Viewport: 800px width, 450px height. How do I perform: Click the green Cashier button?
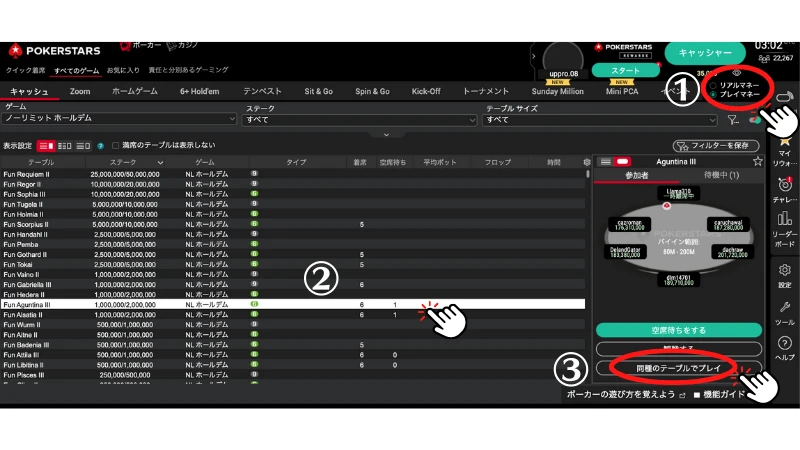705,53
